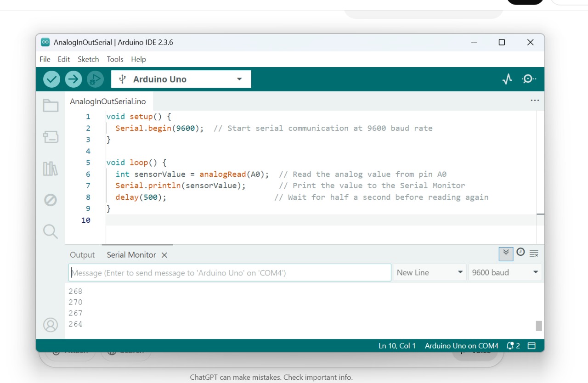
Task: Open the account profile icon in sidebar
Action: 51,325
